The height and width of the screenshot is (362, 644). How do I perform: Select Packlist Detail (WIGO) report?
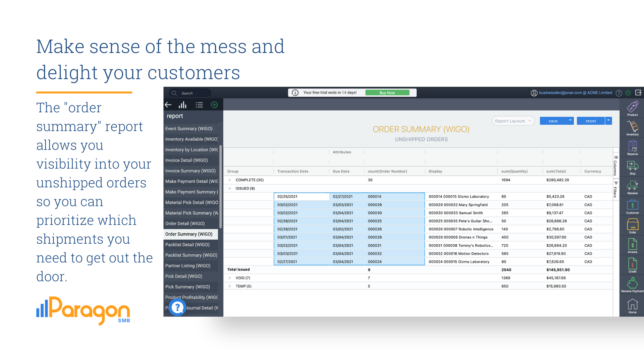point(191,245)
